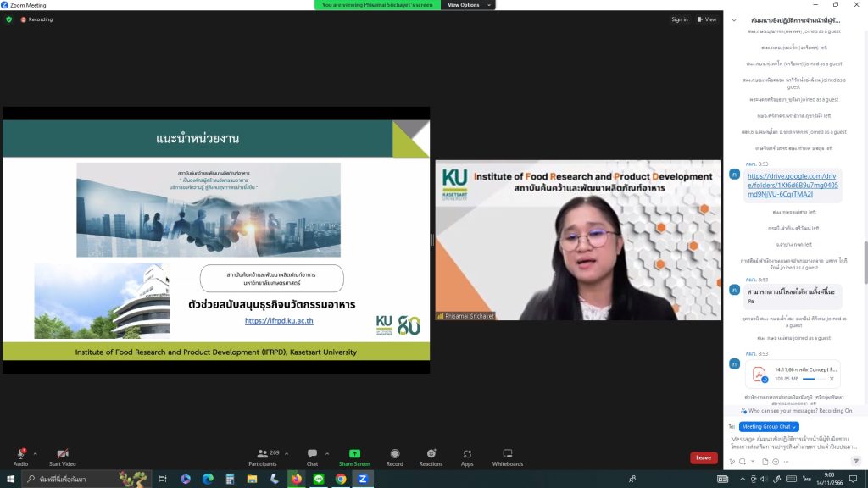Open the Participants panel
The height and width of the screenshot is (488, 868).
263,456
